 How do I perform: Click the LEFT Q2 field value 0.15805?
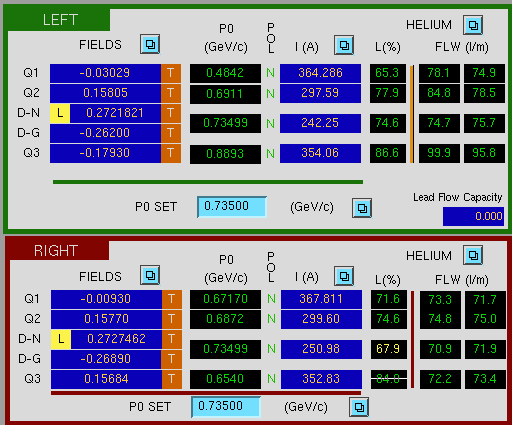105,93
